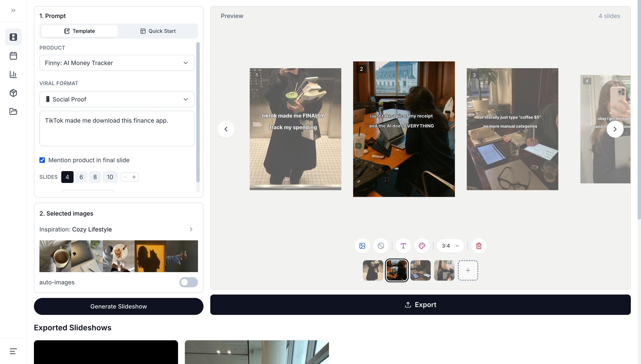Increase slide count with the plus stepper
This screenshot has width=641, height=364.
134,177
